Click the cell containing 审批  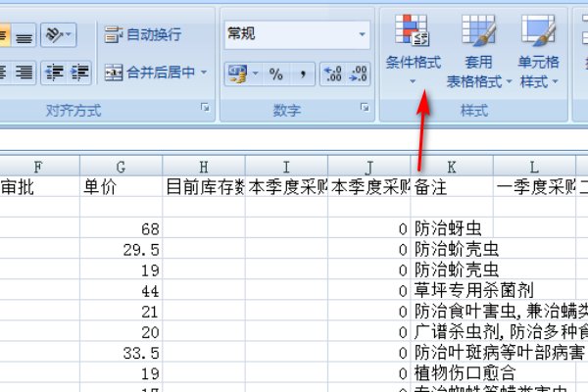pyautogui.click(x=39, y=186)
